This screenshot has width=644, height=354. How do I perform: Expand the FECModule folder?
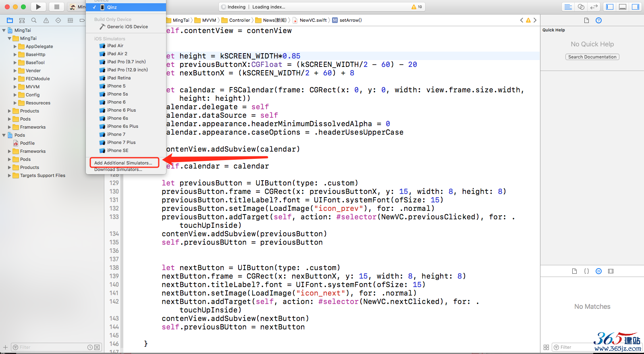[15, 79]
